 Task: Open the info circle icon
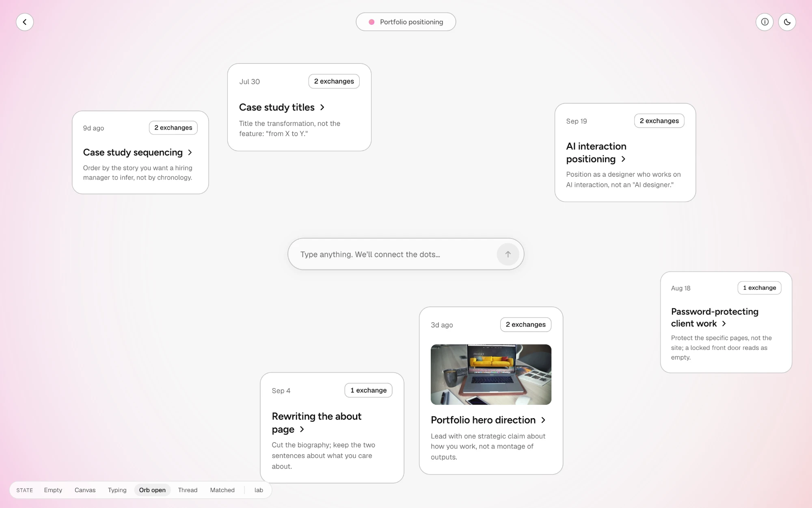764,22
